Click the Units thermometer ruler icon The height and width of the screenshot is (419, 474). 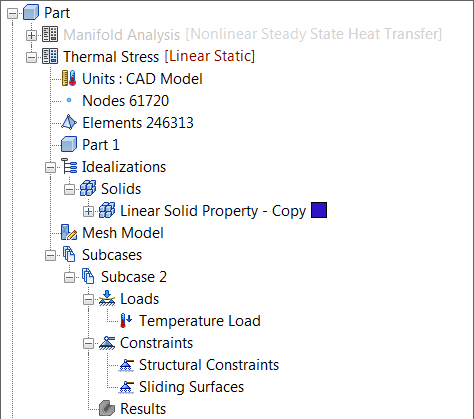point(69,79)
